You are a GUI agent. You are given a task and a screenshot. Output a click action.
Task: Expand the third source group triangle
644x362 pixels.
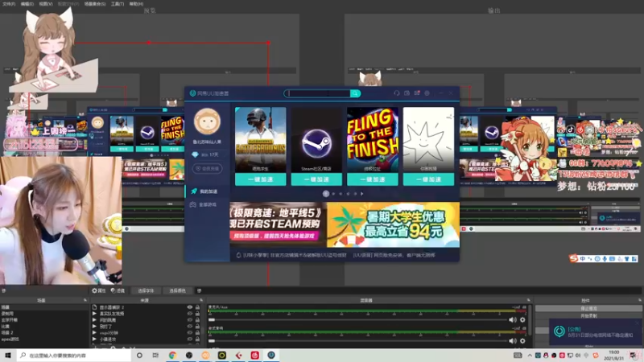point(94,320)
